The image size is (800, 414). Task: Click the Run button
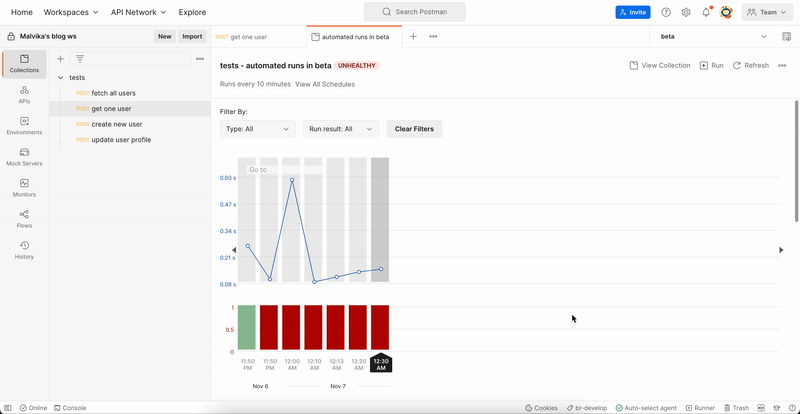pos(711,65)
